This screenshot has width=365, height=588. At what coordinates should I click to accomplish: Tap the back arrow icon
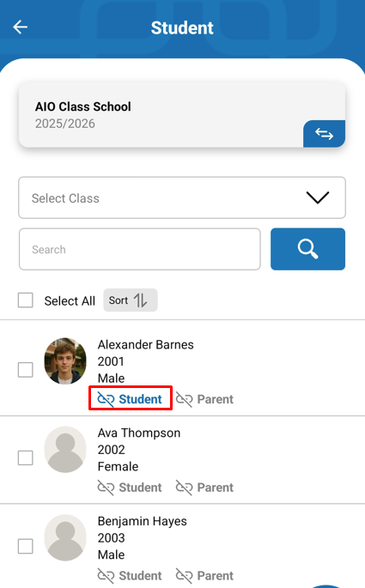pyautogui.click(x=21, y=27)
